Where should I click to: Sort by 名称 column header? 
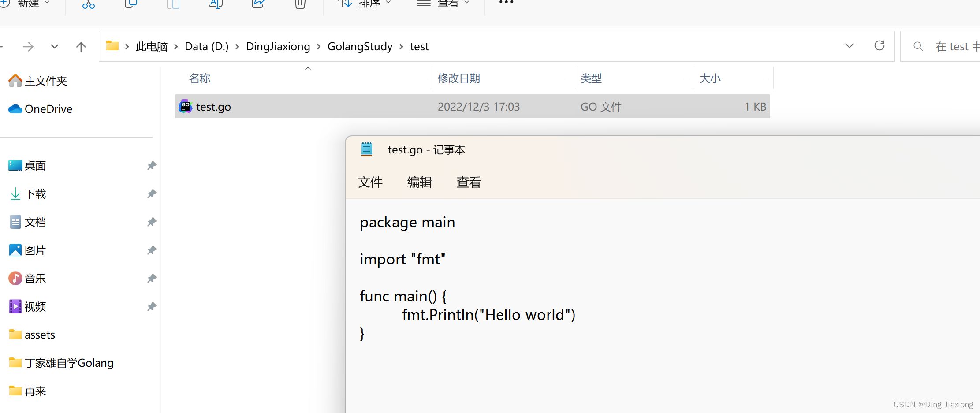click(x=200, y=78)
